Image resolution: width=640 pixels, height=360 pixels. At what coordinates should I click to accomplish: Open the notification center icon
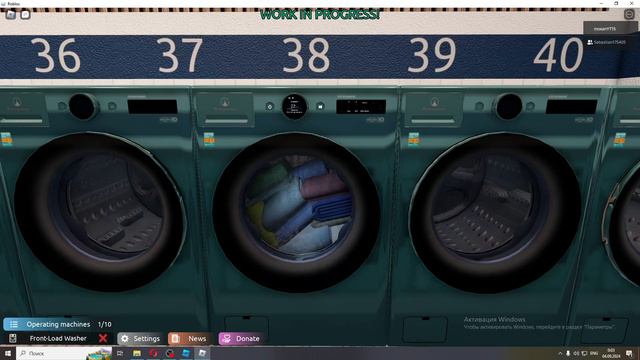click(629, 353)
